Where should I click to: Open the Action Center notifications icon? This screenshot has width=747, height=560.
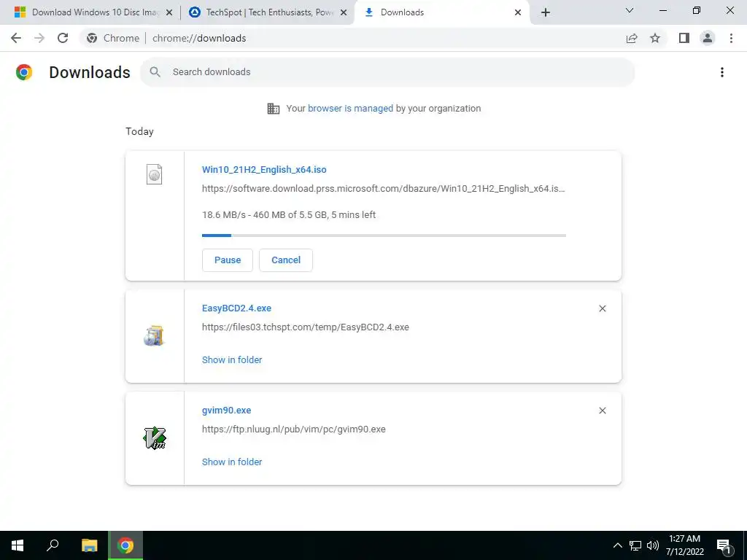[724, 546]
